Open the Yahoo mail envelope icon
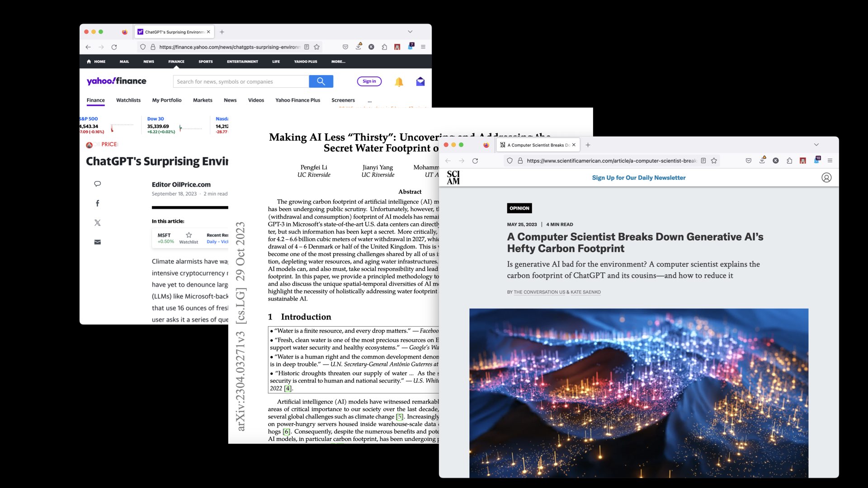Screen dimensions: 868x488 point(420,82)
